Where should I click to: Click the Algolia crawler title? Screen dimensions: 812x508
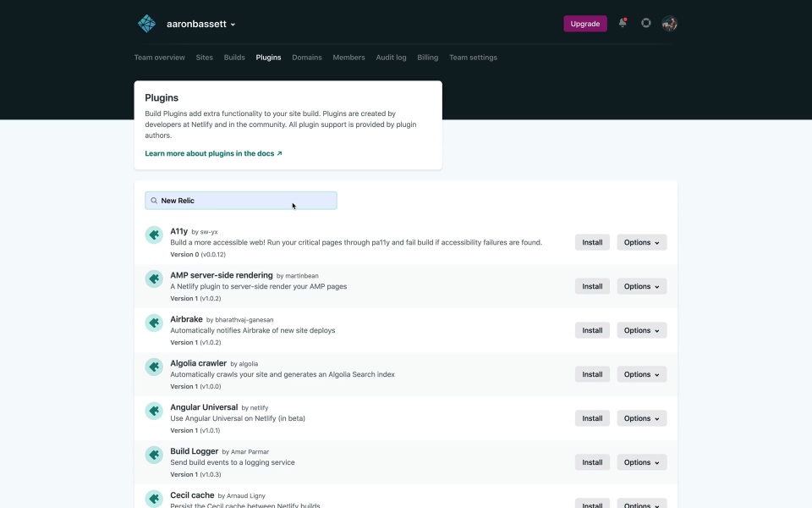tap(198, 363)
